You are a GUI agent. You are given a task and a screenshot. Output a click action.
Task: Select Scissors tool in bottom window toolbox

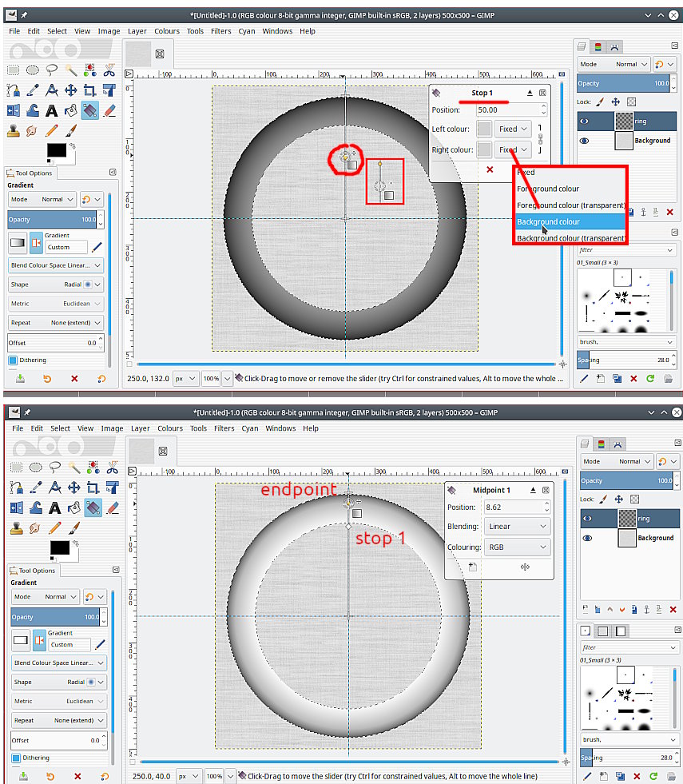(113, 468)
